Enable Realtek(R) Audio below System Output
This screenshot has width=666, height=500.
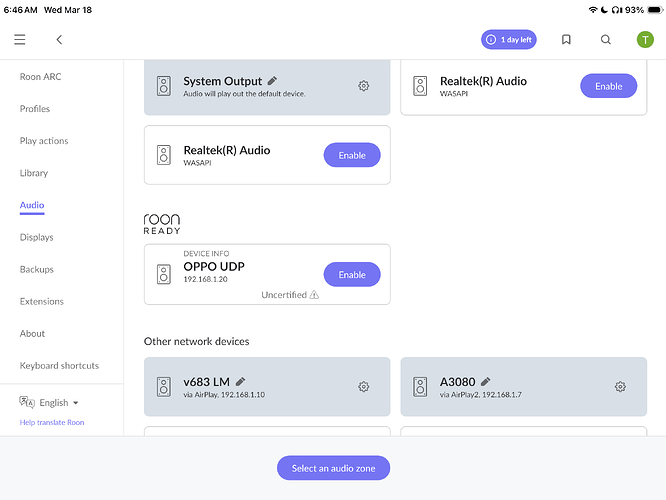(352, 155)
